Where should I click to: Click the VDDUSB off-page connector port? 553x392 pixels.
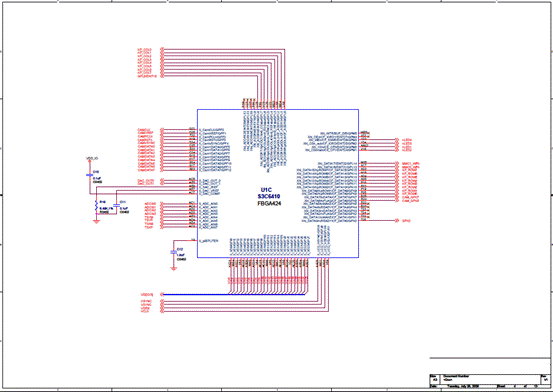[x=162, y=294]
